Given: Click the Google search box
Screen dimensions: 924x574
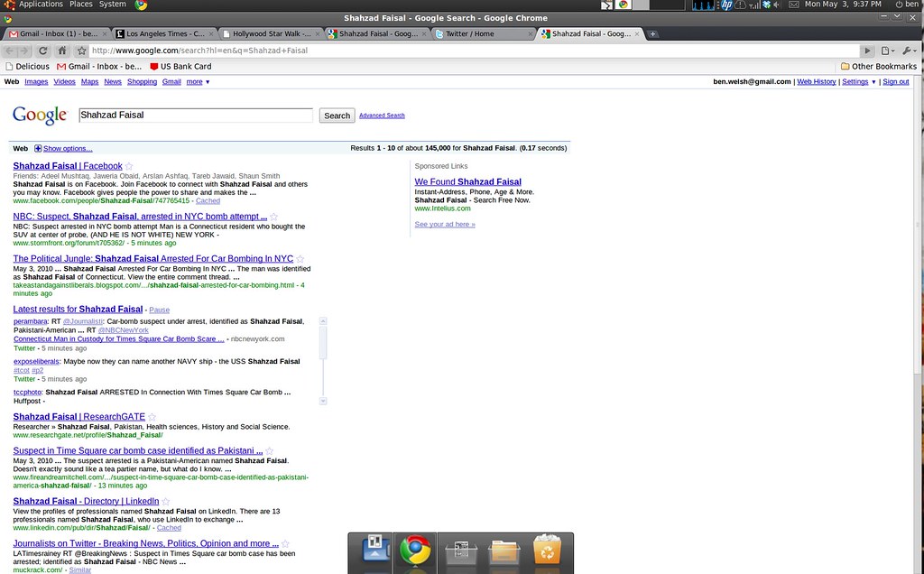Looking at the screenshot, I should point(196,115).
